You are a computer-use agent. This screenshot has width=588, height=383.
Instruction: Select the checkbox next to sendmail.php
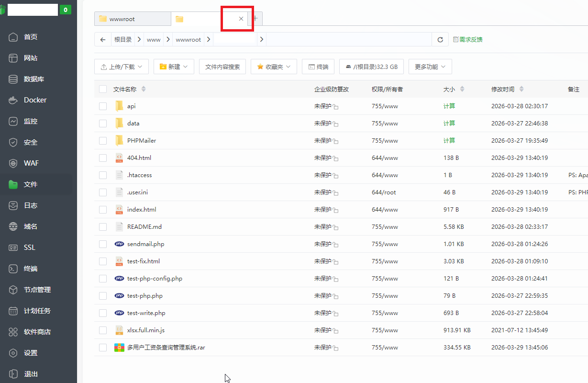point(103,244)
